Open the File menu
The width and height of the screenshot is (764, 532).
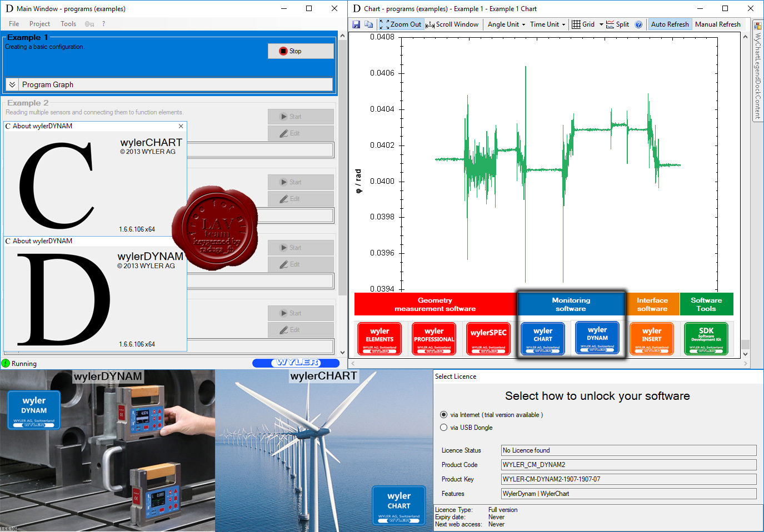[x=14, y=24]
